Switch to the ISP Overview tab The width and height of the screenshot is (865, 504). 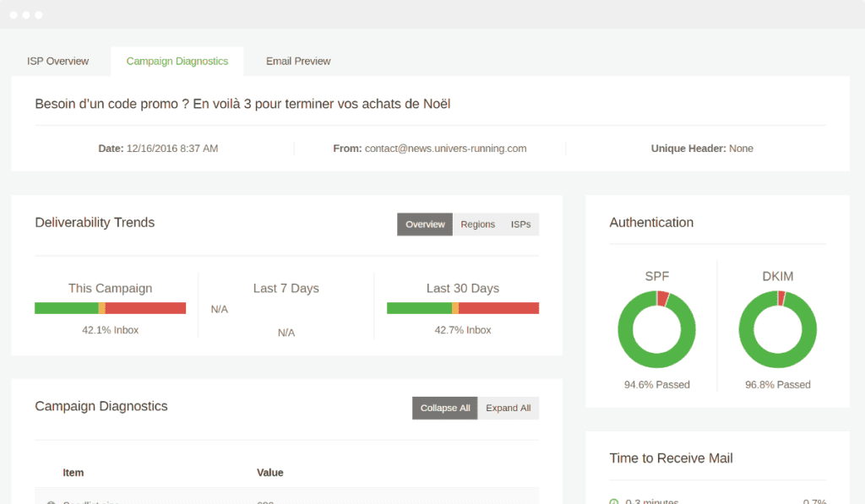tap(58, 62)
